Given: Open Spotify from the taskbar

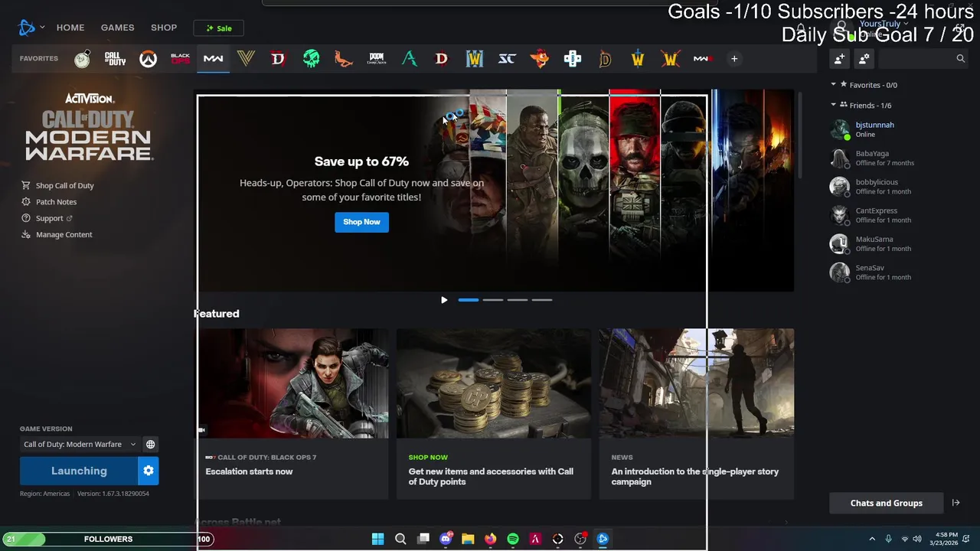Looking at the screenshot, I should 513,539.
